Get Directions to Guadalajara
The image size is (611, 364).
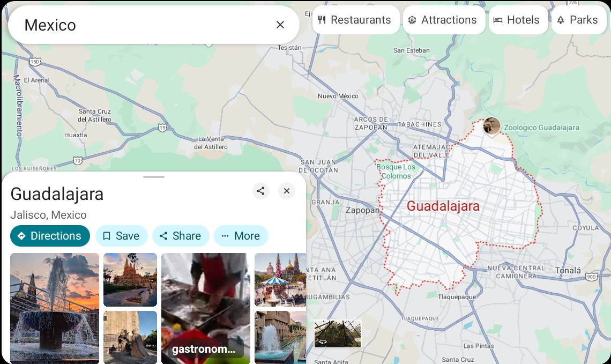coord(50,236)
